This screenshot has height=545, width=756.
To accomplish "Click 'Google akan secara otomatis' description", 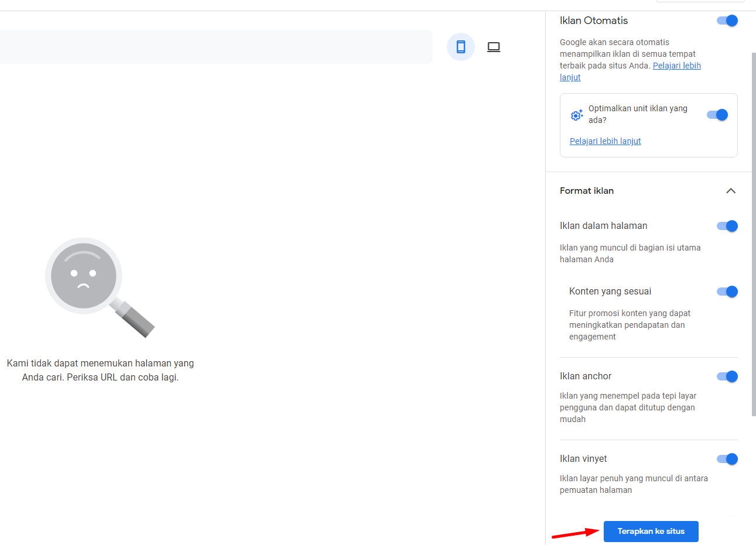I will pos(630,60).
